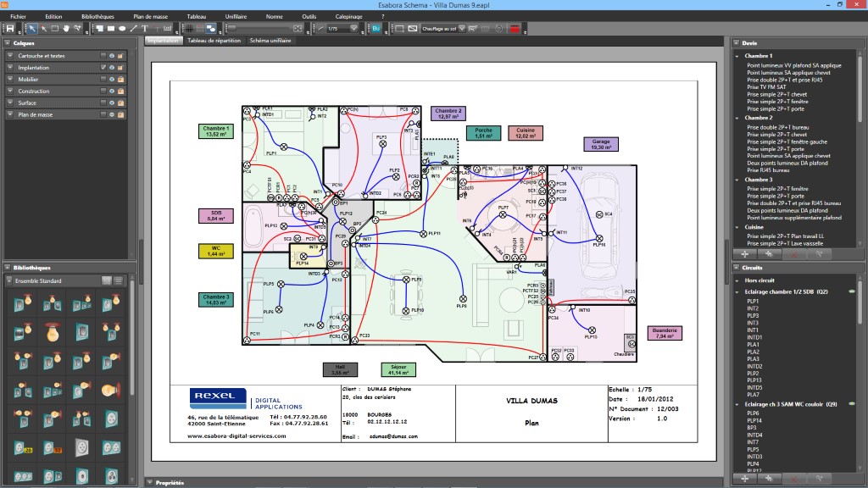
Task: Check the Plan de masse layer checkbox
Action: [103, 114]
